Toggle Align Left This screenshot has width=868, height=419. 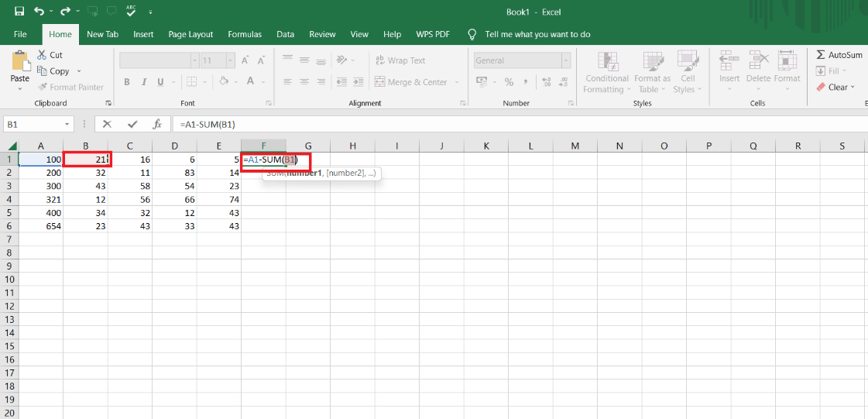click(287, 82)
